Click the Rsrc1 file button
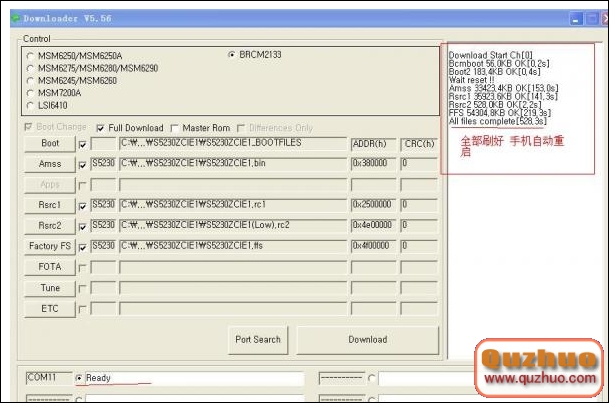The width and height of the screenshot is (609, 403). click(x=50, y=205)
